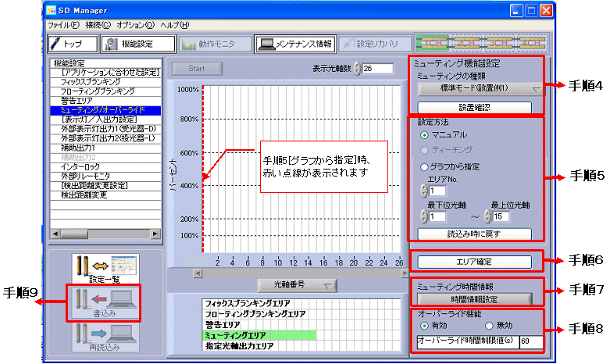Click the 再読込み reload icon
The height and width of the screenshot is (364, 610).
(105, 337)
